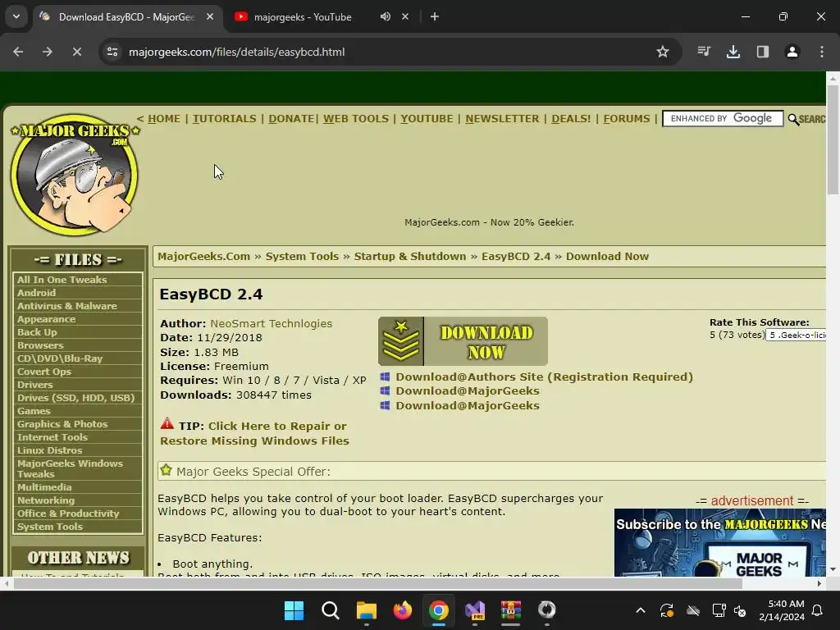840x630 pixels.
Task: Stop loading the page
Action: point(76,52)
